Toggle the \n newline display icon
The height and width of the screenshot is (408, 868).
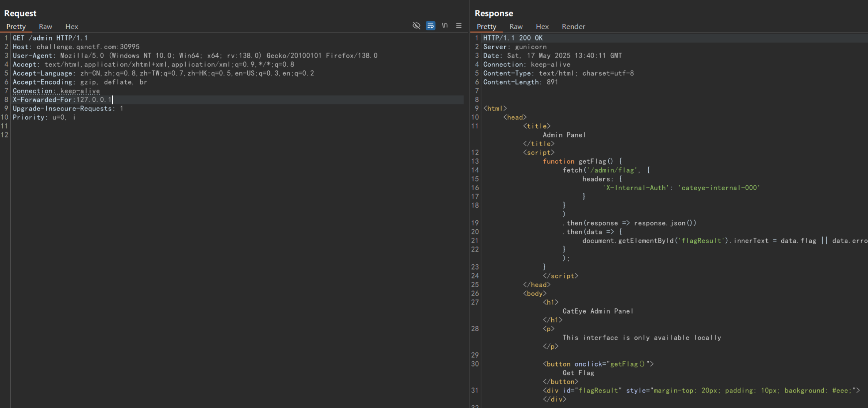click(445, 25)
